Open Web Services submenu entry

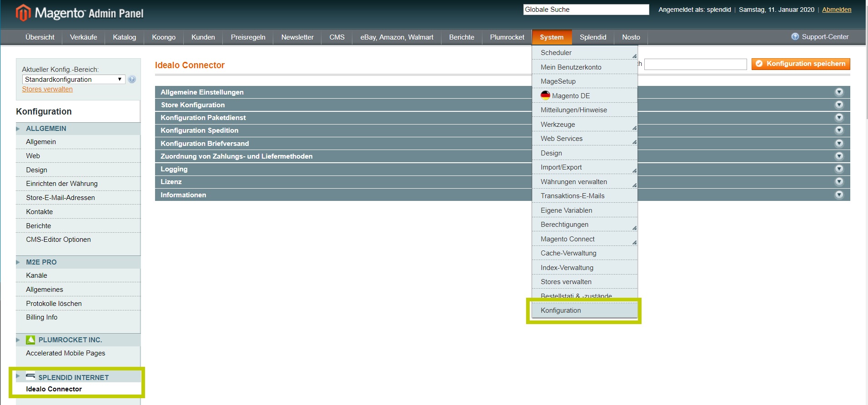[x=585, y=139]
